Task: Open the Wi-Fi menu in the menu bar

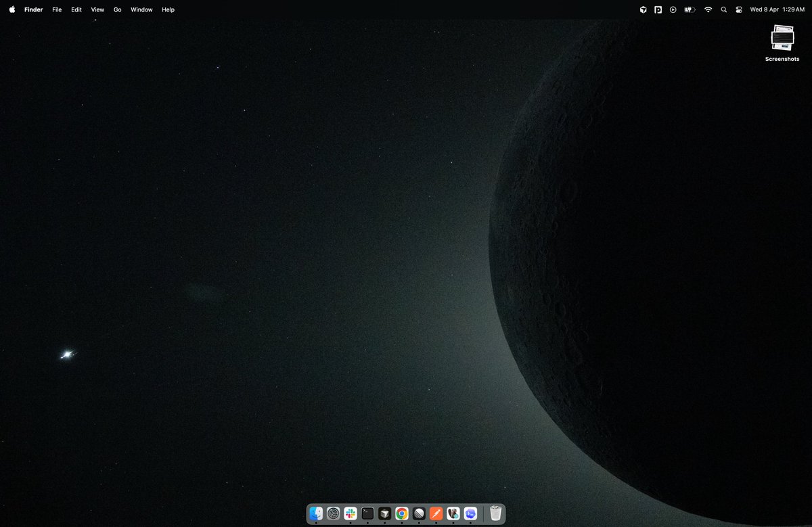Action: (x=708, y=9)
